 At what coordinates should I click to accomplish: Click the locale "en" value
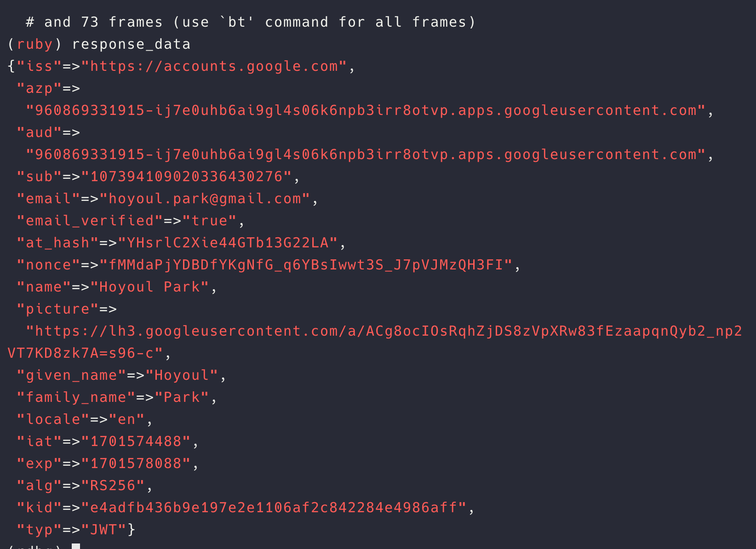point(126,419)
